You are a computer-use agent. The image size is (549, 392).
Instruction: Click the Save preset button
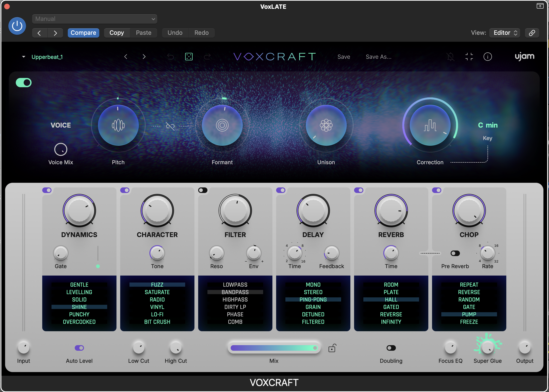pos(344,57)
